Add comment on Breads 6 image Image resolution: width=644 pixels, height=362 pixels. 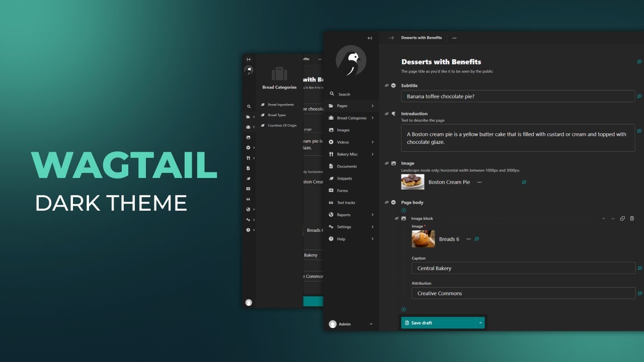click(x=476, y=239)
